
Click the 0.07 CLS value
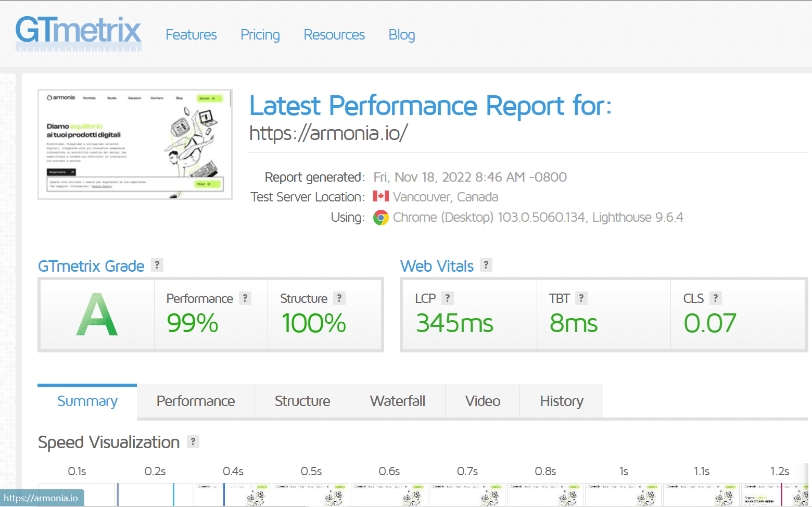pos(710,323)
